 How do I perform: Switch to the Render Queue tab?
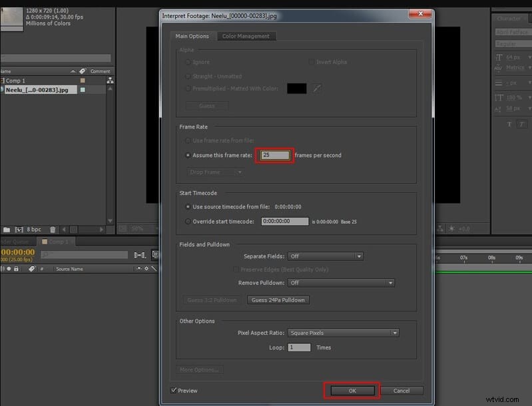(x=17, y=242)
